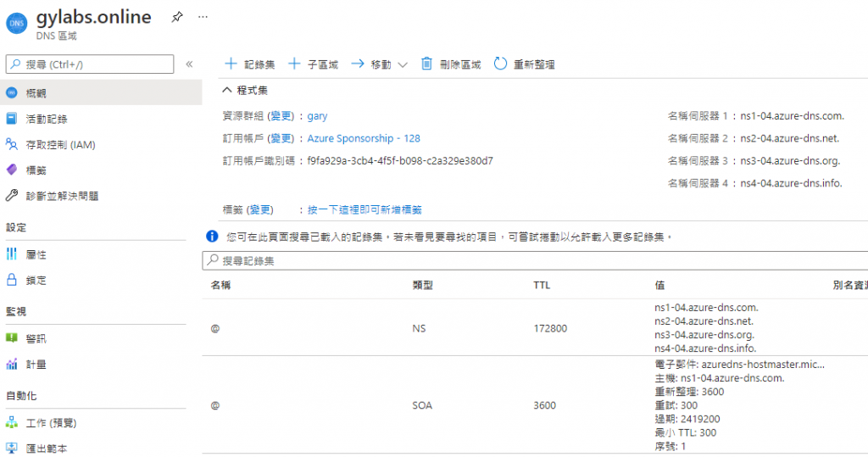Image resolution: width=868 pixels, height=457 pixels.
Task: Select name server ns2-04.azure-dns.net. in essentials
Action: coord(790,138)
